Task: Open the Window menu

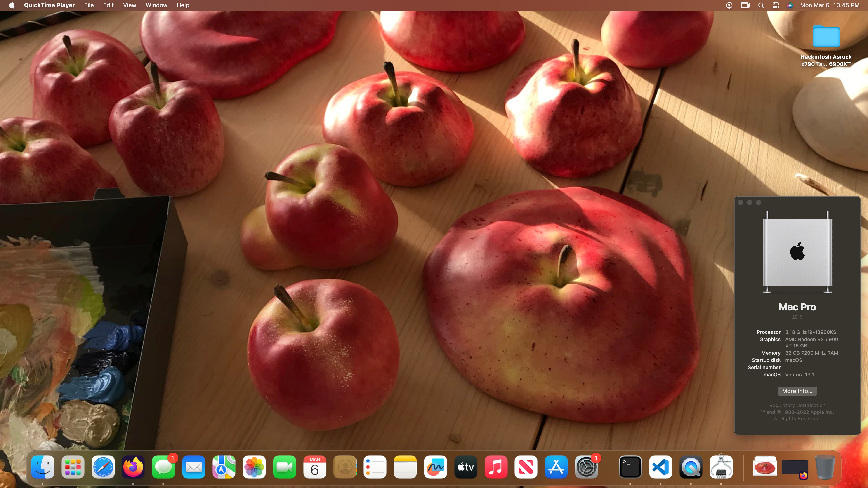Action: (156, 5)
